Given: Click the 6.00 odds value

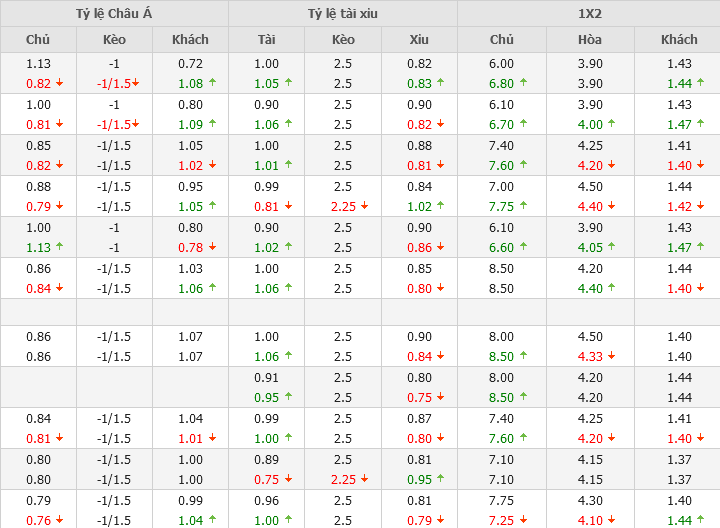Looking at the screenshot, I should click(502, 63).
